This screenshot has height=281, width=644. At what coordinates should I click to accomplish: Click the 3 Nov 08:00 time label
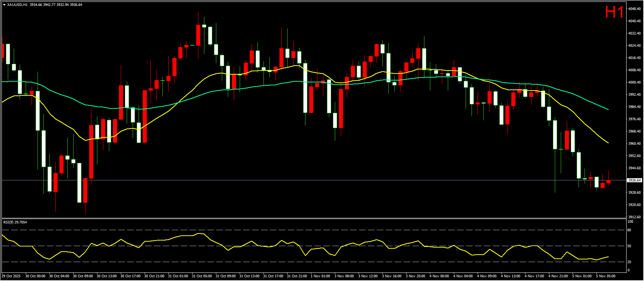pos(344,276)
